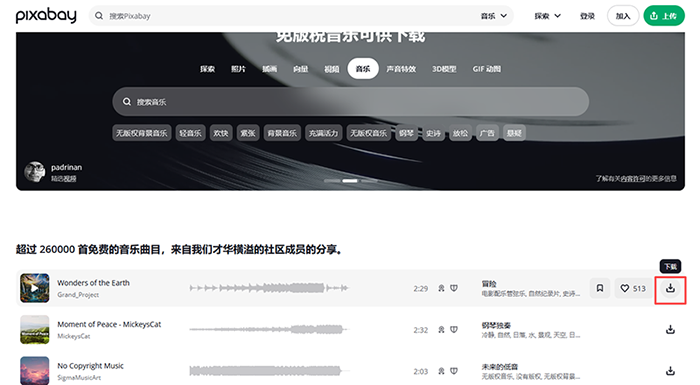Click the 加入 join button
700x385 pixels.
(x=623, y=16)
